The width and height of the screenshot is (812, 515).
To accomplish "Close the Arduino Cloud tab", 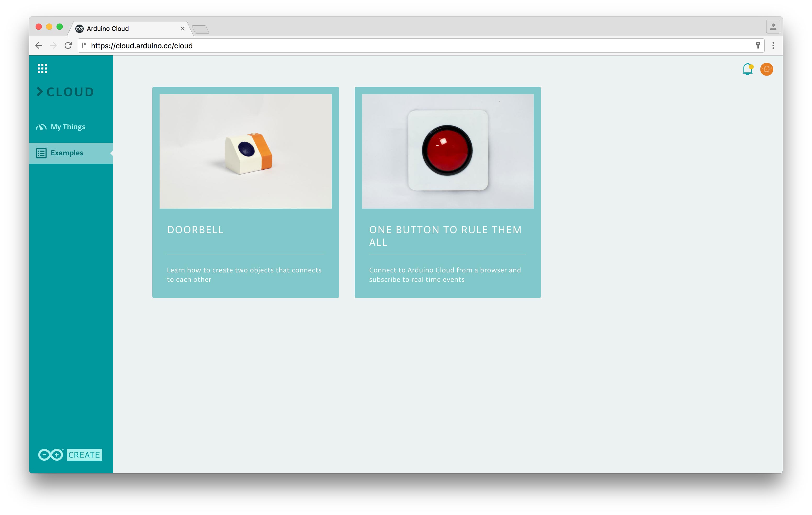I will click(x=182, y=29).
